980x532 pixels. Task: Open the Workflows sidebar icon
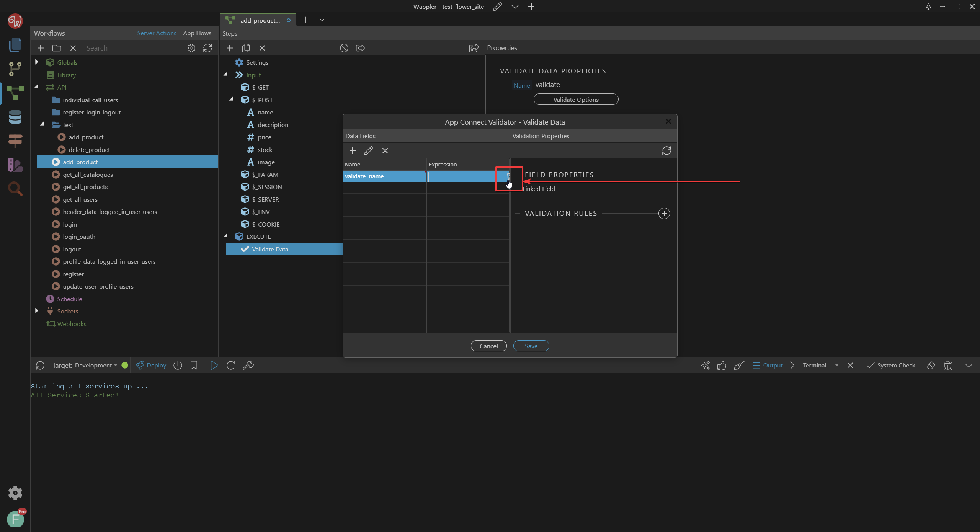pyautogui.click(x=15, y=93)
